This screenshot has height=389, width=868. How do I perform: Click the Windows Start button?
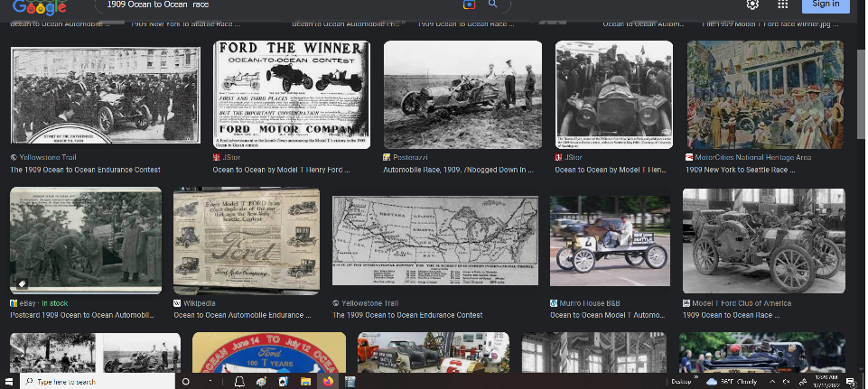coord(9,382)
